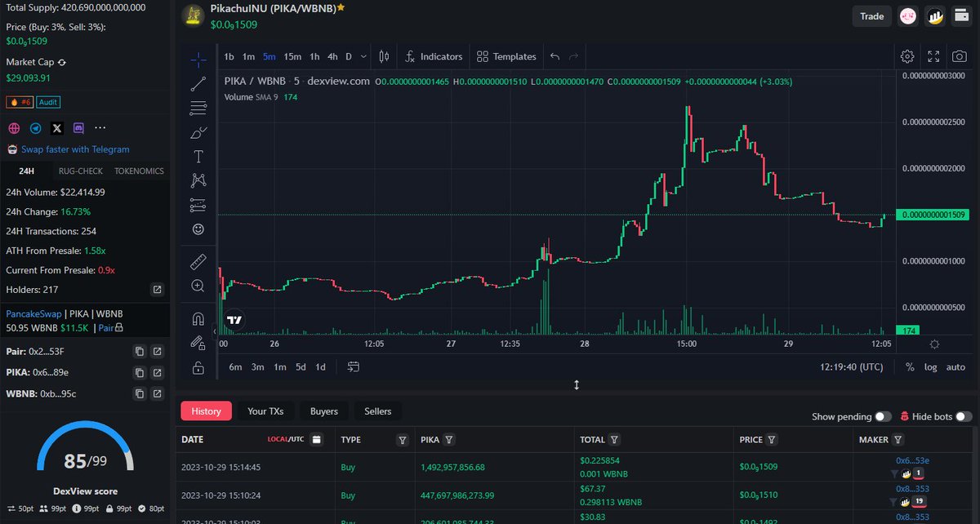Image resolution: width=980 pixels, height=524 pixels.
Task: Toggle auto scale mode
Action: click(x=955, y=367)
